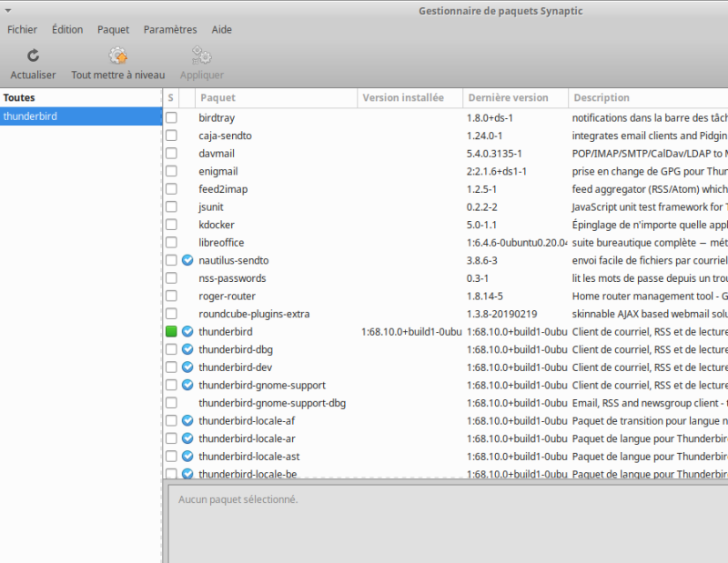The image size is (728, 563).
Task: Click thunderbird's installed version 1:68.10.0+build1 cell
Action: coord(411,332)
